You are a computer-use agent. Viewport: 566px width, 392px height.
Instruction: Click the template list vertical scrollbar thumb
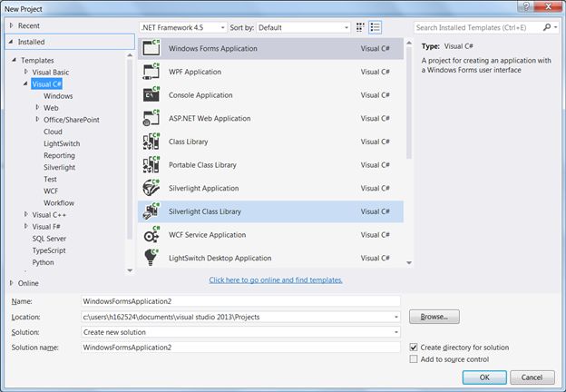409,103
